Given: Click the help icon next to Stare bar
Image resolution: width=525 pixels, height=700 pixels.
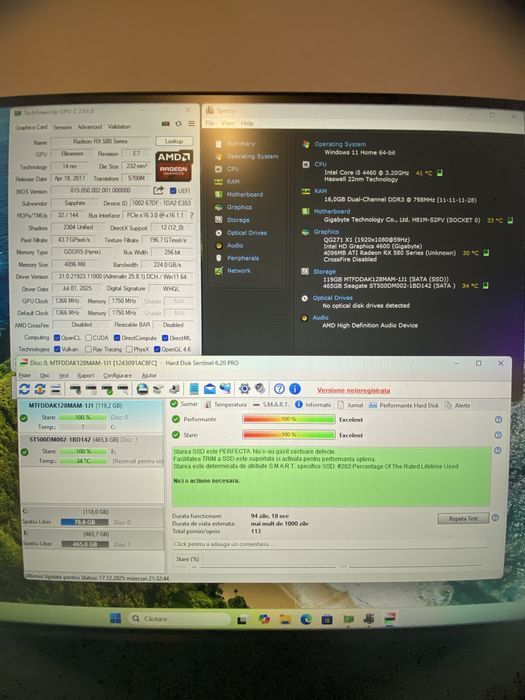Looking at the screenshot, I should pyautogui.click(x=498, y=435).
